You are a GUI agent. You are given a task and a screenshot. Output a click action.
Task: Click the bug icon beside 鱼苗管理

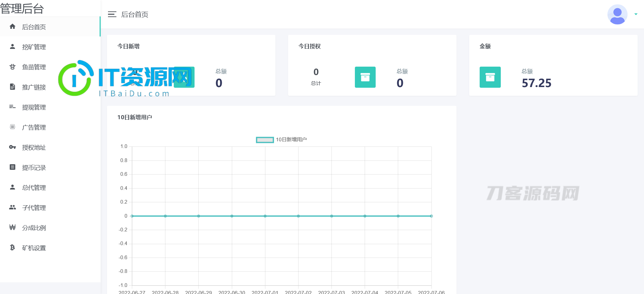tap(12, 67)
